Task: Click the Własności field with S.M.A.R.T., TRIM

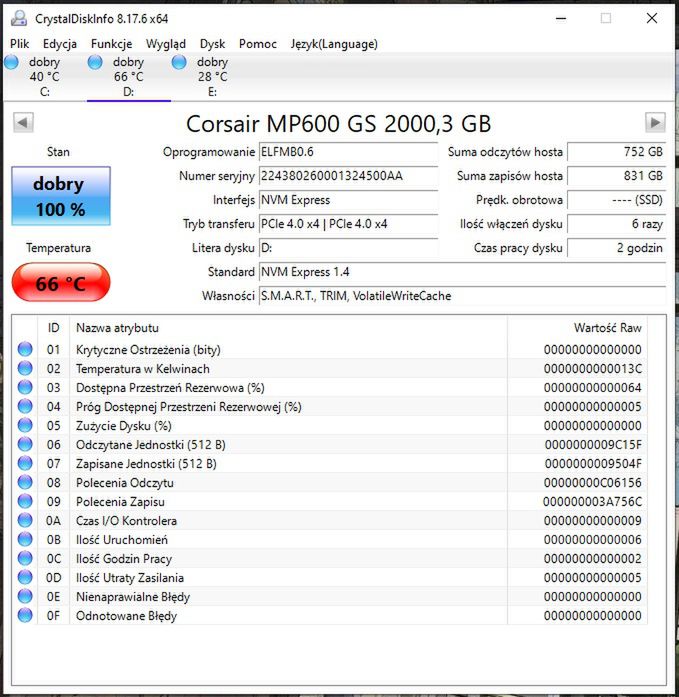Action: tap(462, 296)
